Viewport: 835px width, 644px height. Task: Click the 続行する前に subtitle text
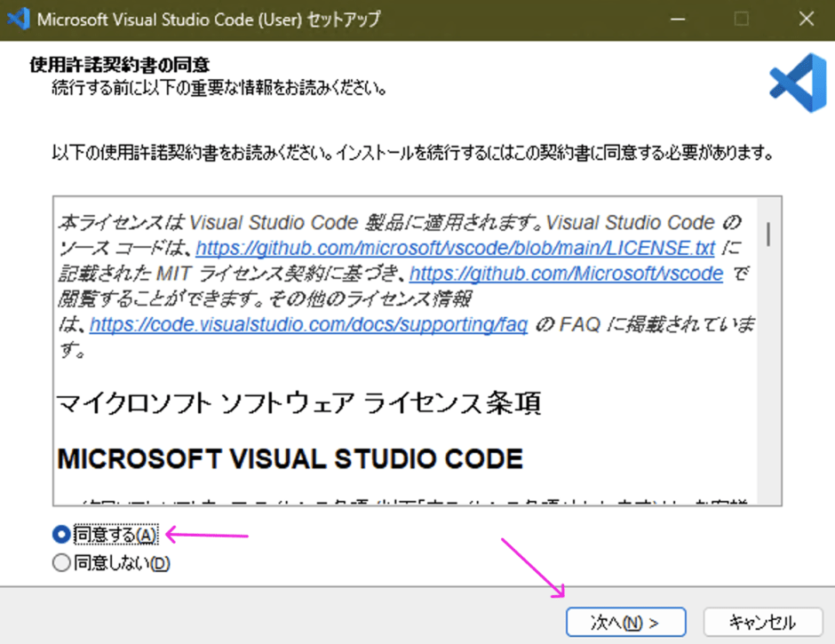click(219, 87)
